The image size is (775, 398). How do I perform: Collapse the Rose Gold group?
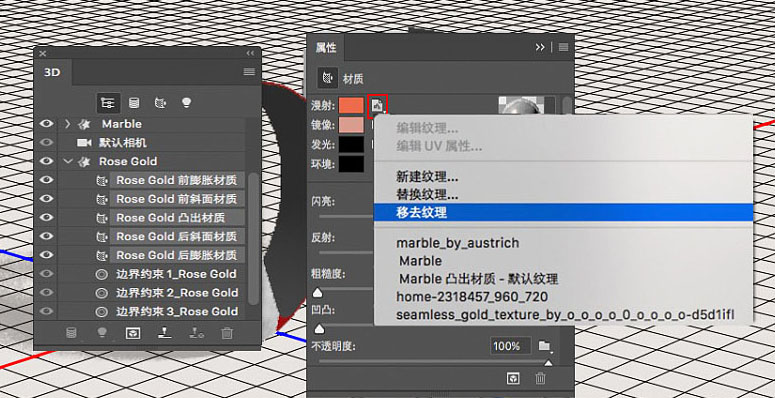68,162
